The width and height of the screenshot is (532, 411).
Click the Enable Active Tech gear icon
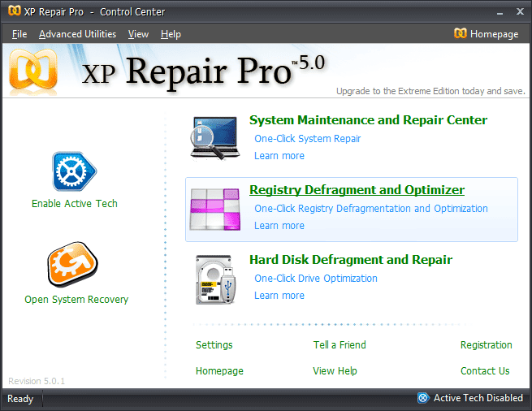tap(74, 171)
